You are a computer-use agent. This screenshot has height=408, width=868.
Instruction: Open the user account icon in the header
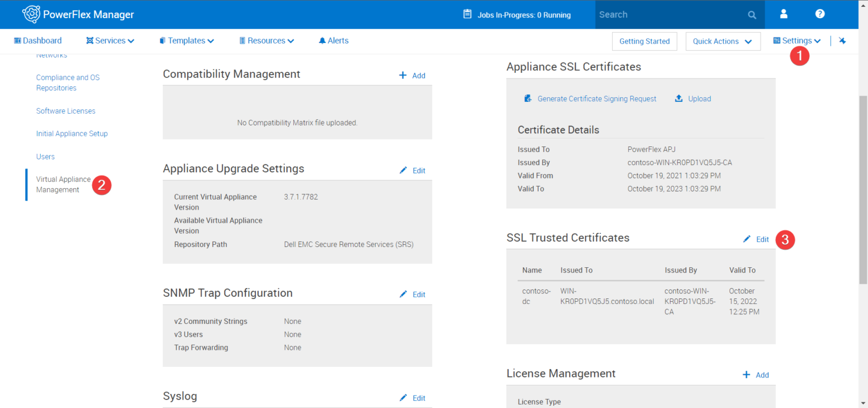point(783,15)
